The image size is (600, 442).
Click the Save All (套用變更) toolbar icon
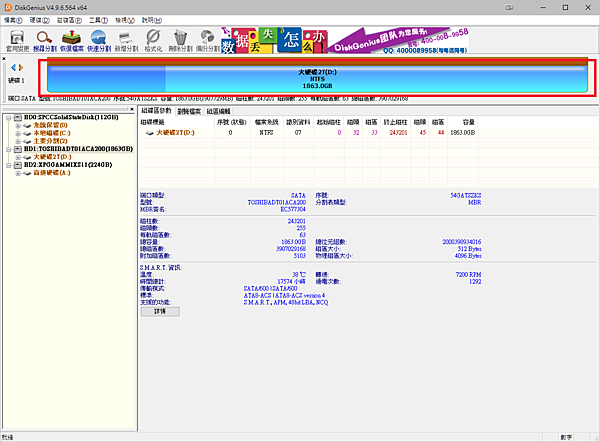(17, 39)
